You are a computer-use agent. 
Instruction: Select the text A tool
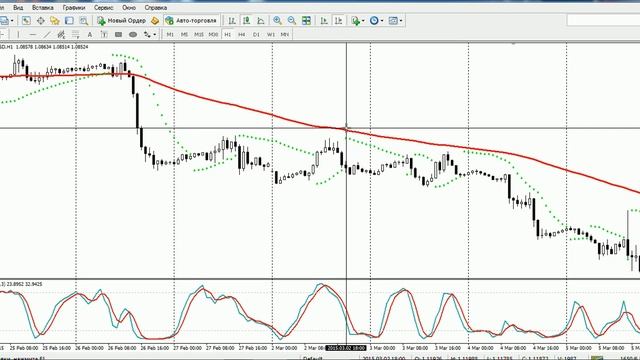point(90,35)
